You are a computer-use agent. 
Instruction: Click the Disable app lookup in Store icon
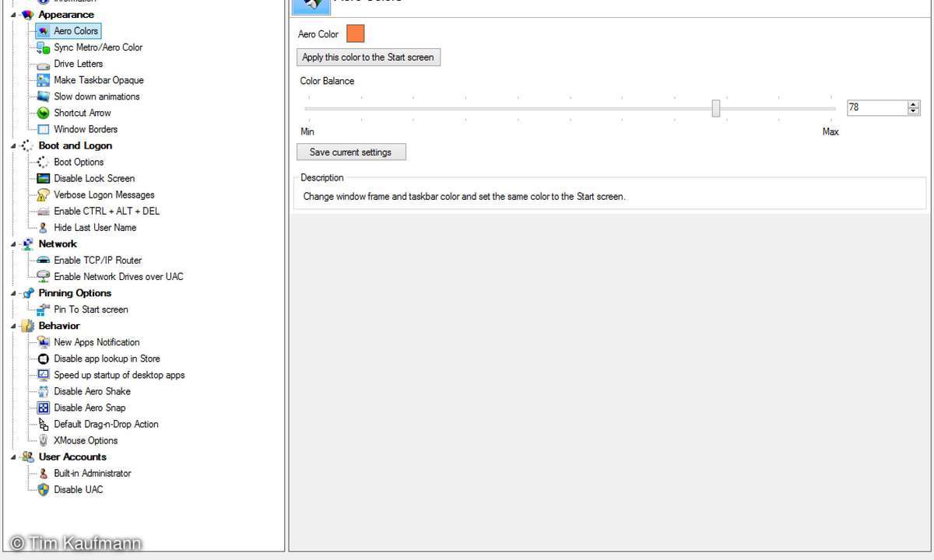click(x=44, y=359)
